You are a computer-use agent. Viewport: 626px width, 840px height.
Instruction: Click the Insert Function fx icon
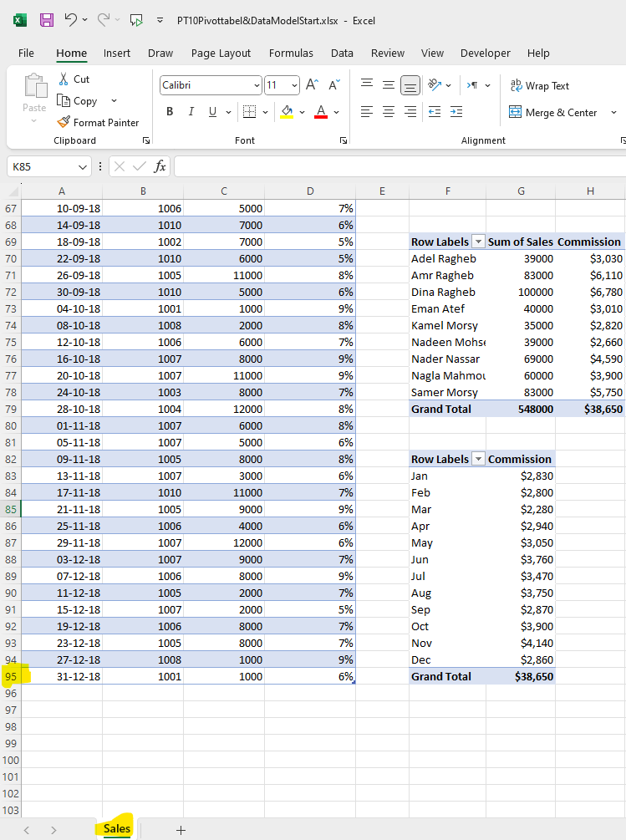coord(160,166)
